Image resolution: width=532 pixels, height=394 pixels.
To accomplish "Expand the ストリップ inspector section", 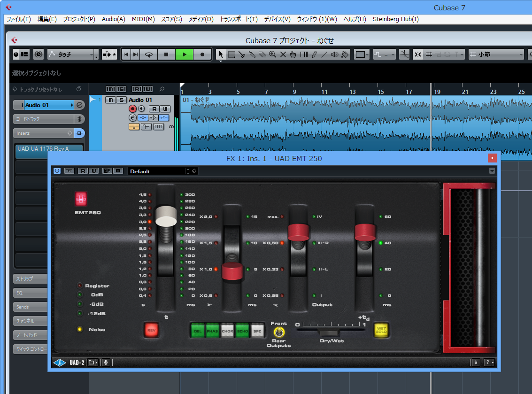I will (x=31, y=278).
